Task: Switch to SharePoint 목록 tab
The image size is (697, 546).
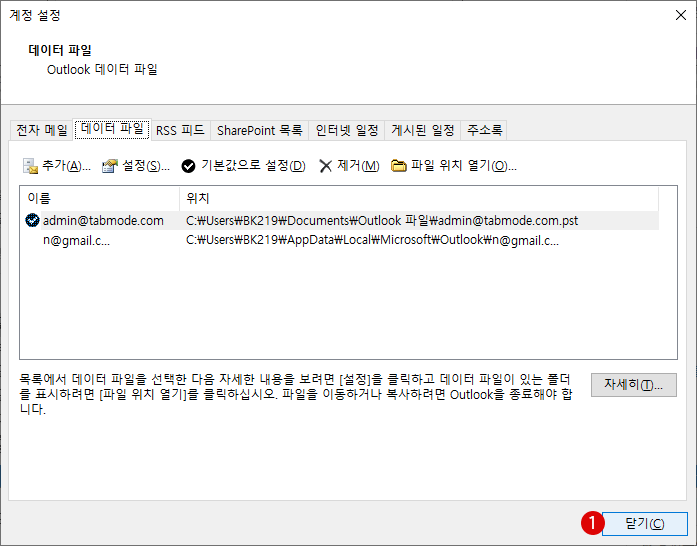Action: pyautogui.click(x=260, y=130)
